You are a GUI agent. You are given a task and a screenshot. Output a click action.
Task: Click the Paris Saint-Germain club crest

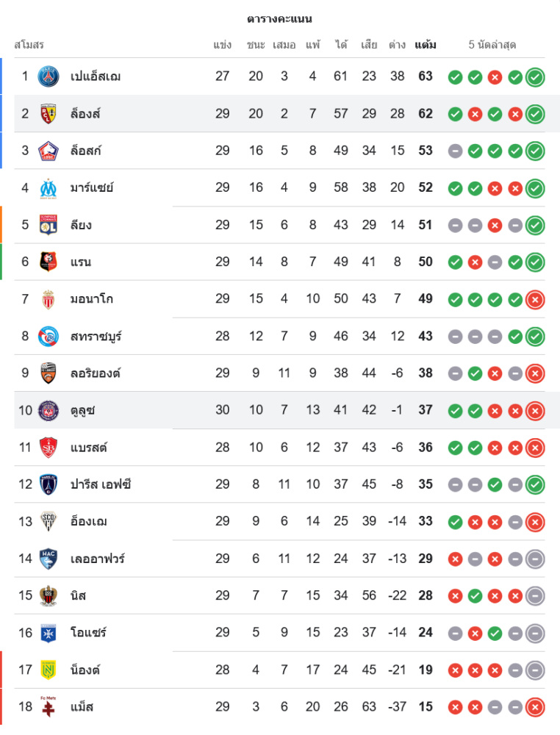coord(49,76)
